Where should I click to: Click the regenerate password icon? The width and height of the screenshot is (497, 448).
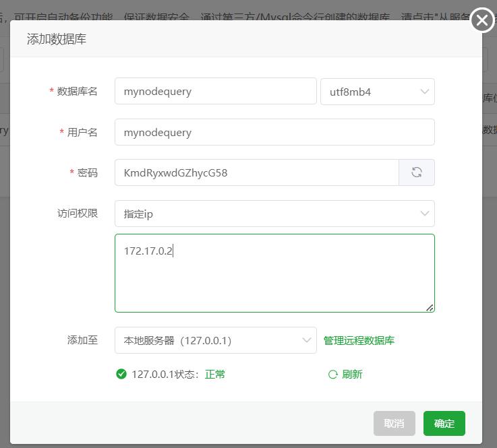[417, 172]
